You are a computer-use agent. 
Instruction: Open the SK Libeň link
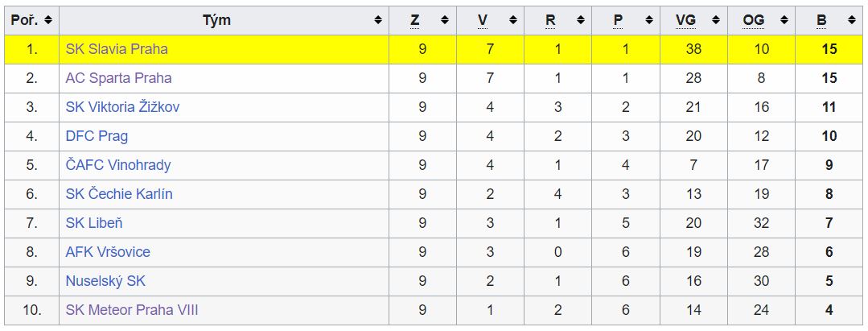coord(94,223)
